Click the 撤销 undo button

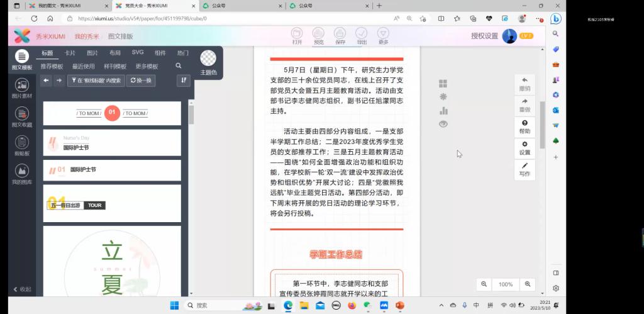pyautogui.click(x=525, y=84)
